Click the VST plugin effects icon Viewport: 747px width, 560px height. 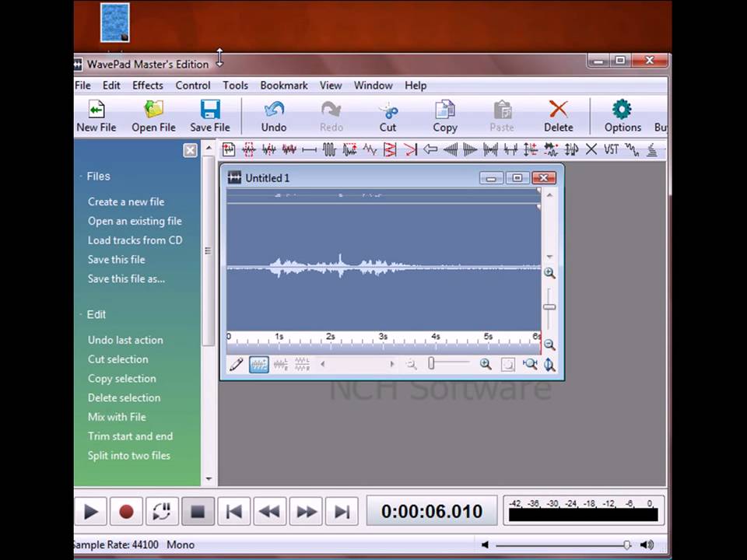point(612,149)
